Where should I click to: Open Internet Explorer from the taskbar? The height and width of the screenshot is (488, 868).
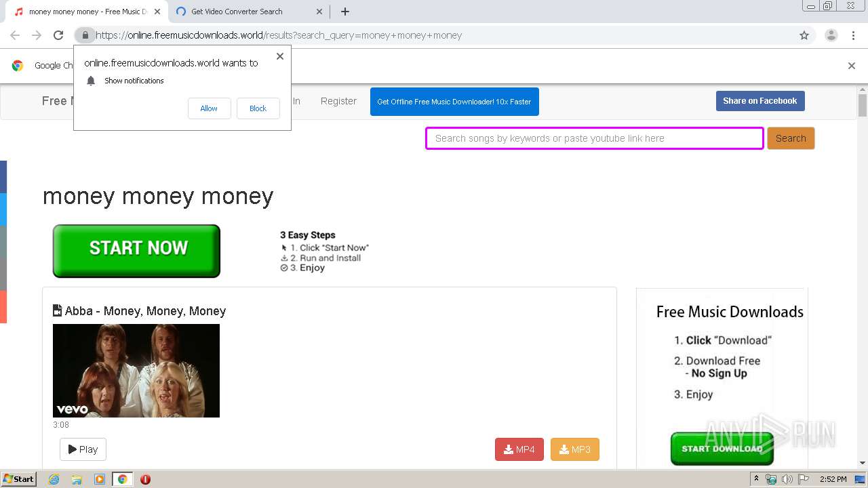pos(54,479)
